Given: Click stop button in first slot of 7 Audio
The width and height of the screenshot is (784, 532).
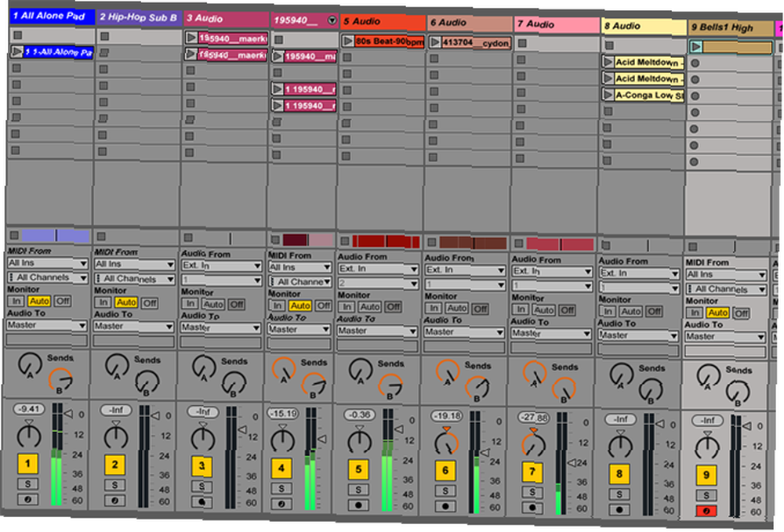Looking at the screenshot, I should pyautogui.click(x=522, y=43).
